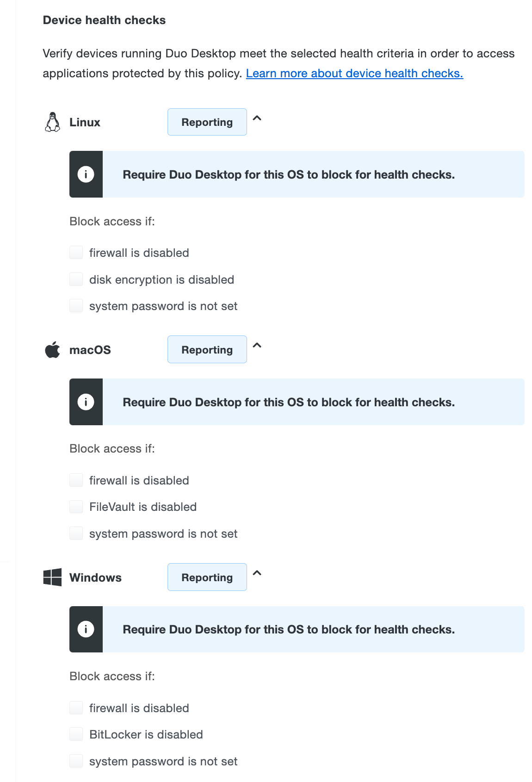Collapse the Windows health checks section
This screenshot has height=782, width=532.
(x=258, y=574)
